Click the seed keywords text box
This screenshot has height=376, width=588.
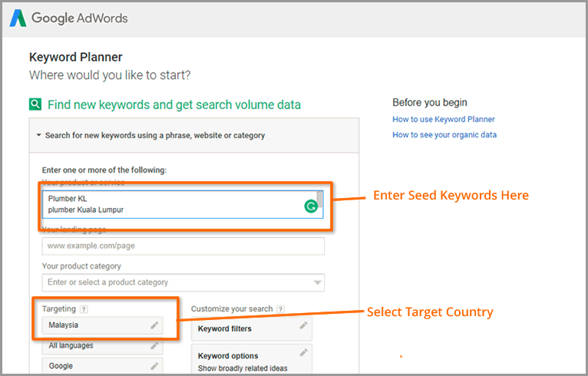[183, 204]
